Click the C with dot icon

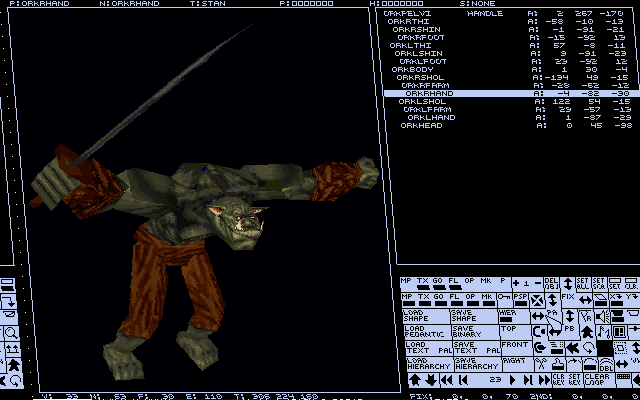[539, 332]
